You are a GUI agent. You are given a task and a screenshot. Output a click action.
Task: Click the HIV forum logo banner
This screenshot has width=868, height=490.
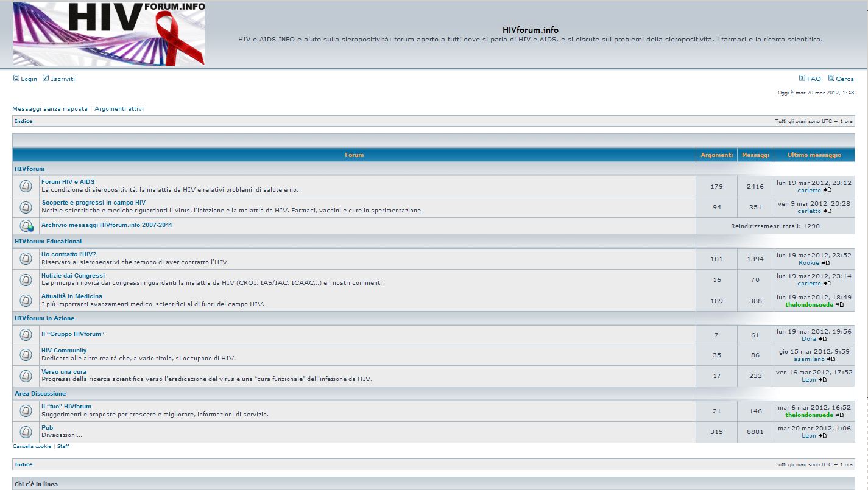[x=109, y=33]
